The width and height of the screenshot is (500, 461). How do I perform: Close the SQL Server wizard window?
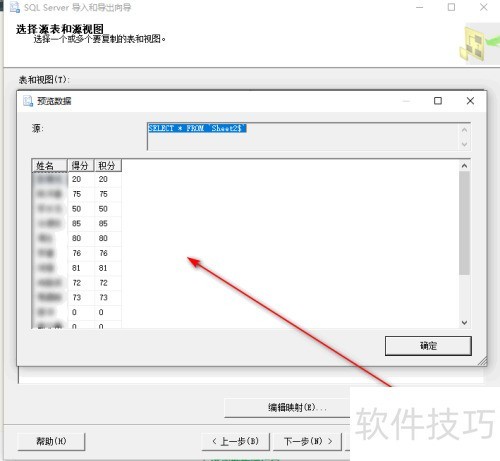[484, 7]
